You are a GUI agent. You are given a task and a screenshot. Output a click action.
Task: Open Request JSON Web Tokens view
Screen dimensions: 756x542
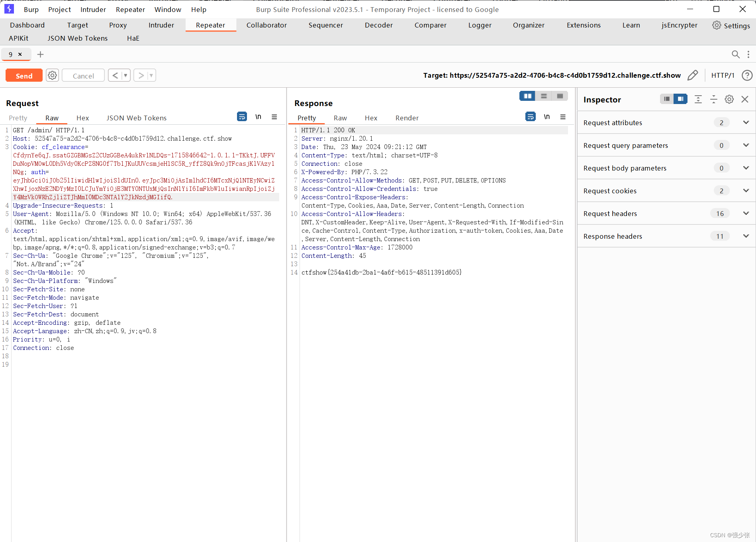point(136,118)
